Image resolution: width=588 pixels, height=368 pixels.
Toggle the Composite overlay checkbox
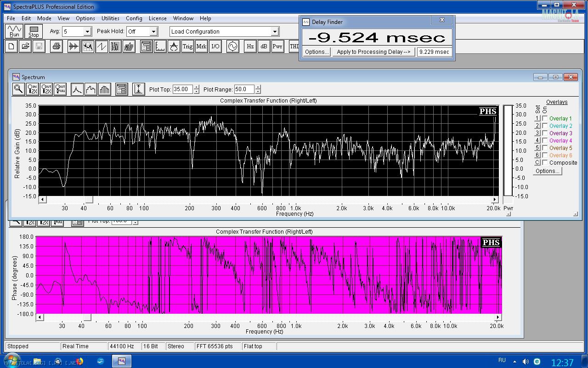click(545, 163)
